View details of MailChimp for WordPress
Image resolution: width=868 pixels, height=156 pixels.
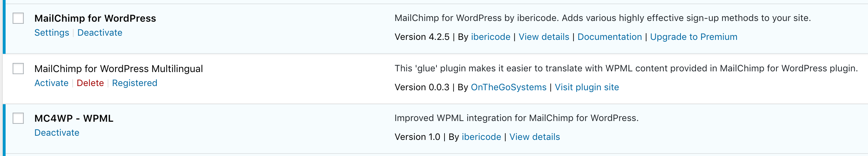(x=544, y=37)
